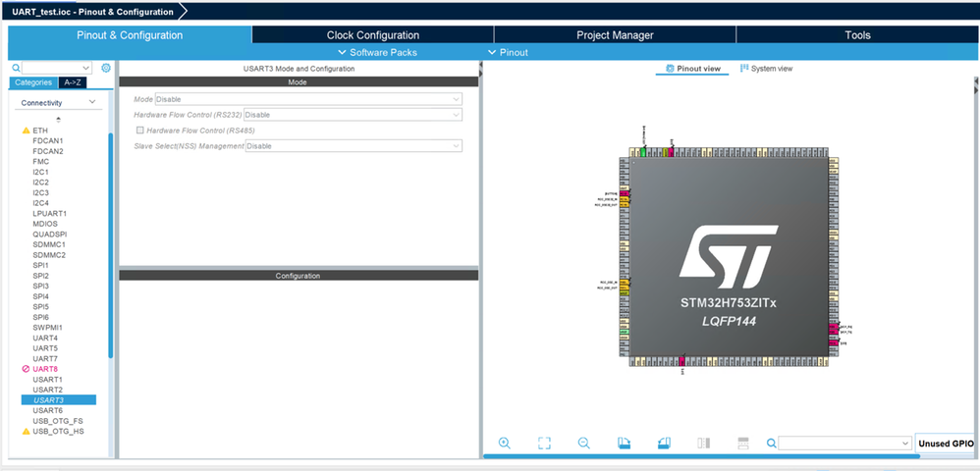Rotate the chip clockwise
The height and width of the screenshot is (471, 980).
coord(624,443)
